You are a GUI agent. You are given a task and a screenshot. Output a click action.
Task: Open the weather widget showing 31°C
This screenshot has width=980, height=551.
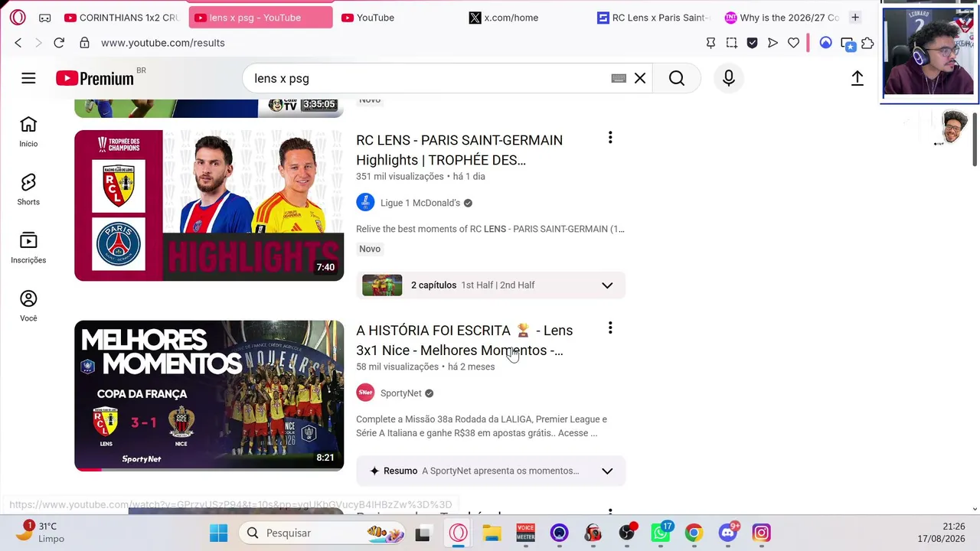point(41,532)
